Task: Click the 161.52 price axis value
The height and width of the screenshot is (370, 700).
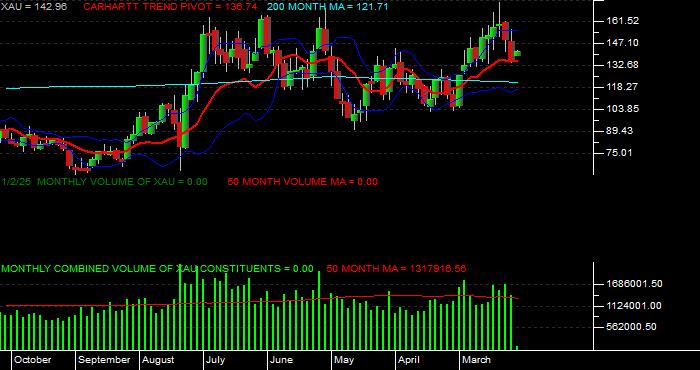Action: coord(622,21)
